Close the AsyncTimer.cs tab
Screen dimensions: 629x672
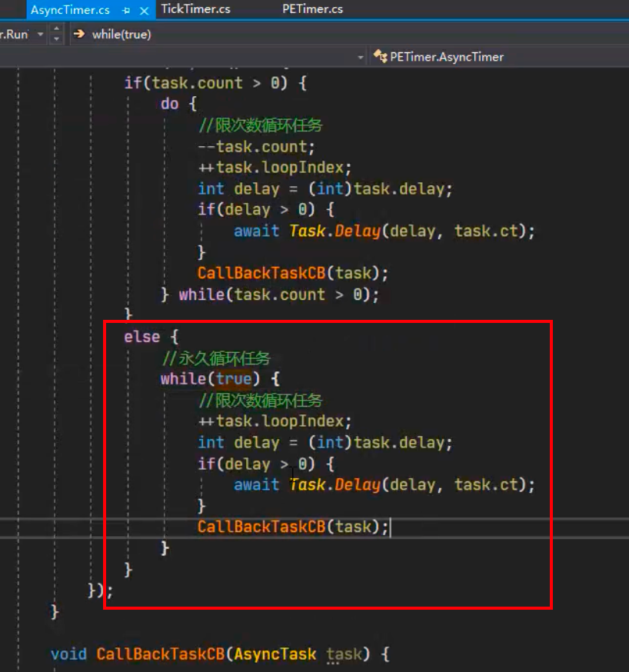click(145, 11)
